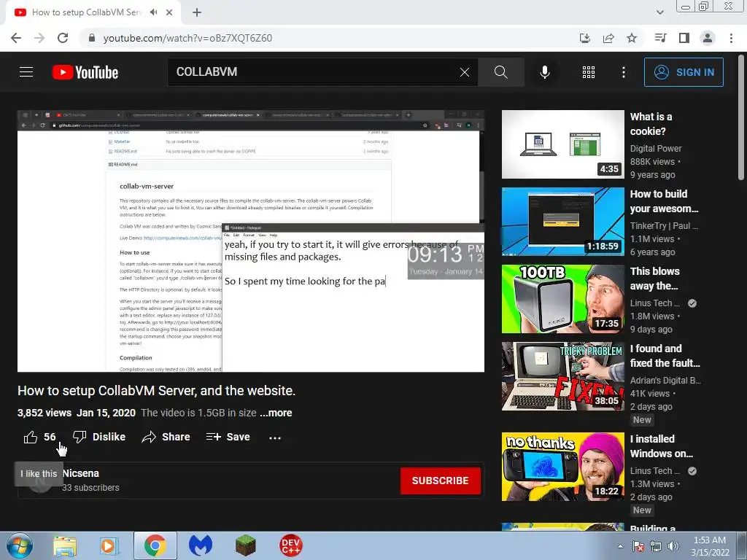This screenshot has width=747, height=560.
Task: Click the 'How to setup CollabVM Server' title
Action: (x=156, y=391)
